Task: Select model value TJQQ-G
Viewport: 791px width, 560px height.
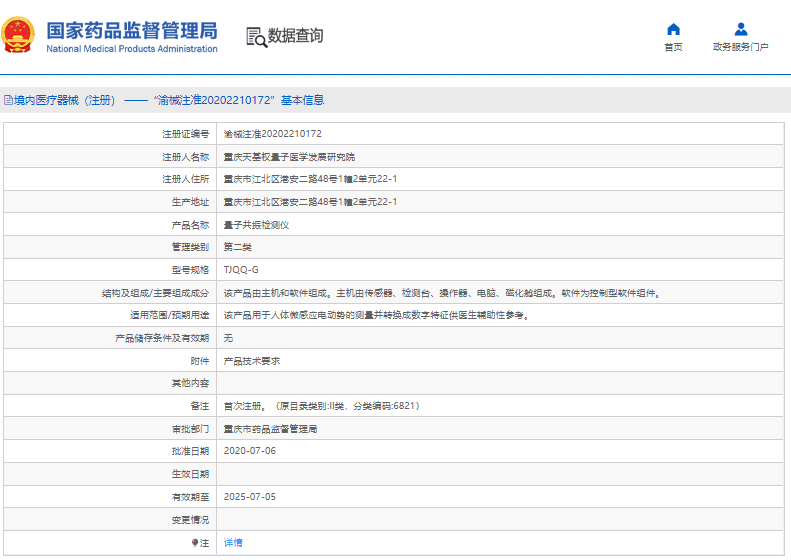Action: [241, 270]
